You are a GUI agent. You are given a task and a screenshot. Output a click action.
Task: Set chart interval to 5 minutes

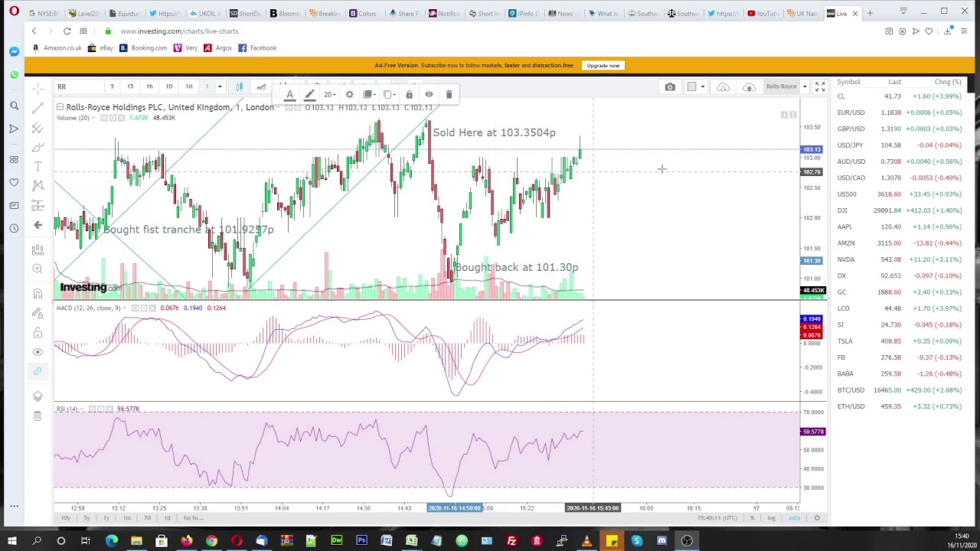click(x=112, y=87)
